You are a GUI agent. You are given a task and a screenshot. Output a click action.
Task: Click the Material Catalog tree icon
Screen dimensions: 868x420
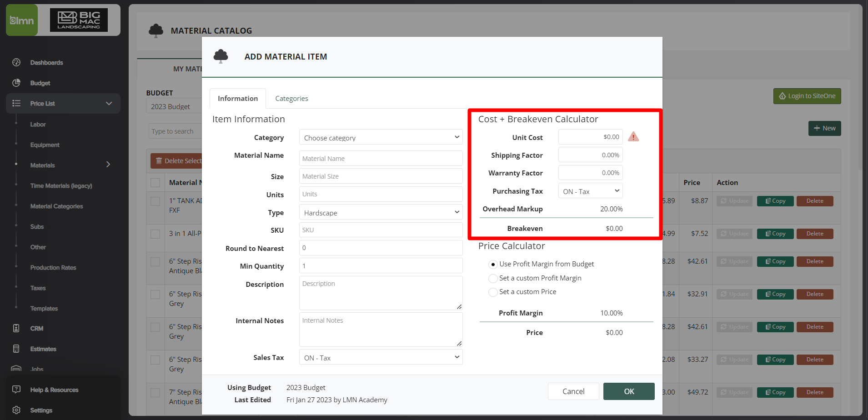(x=156, y=30)
